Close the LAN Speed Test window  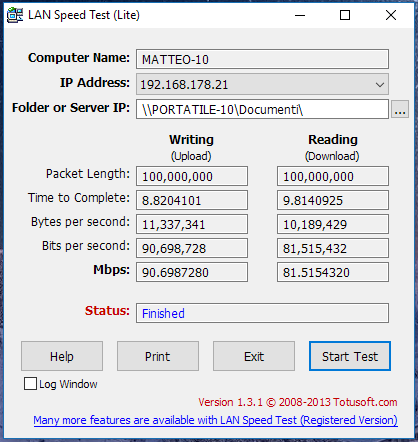[391, 15]
